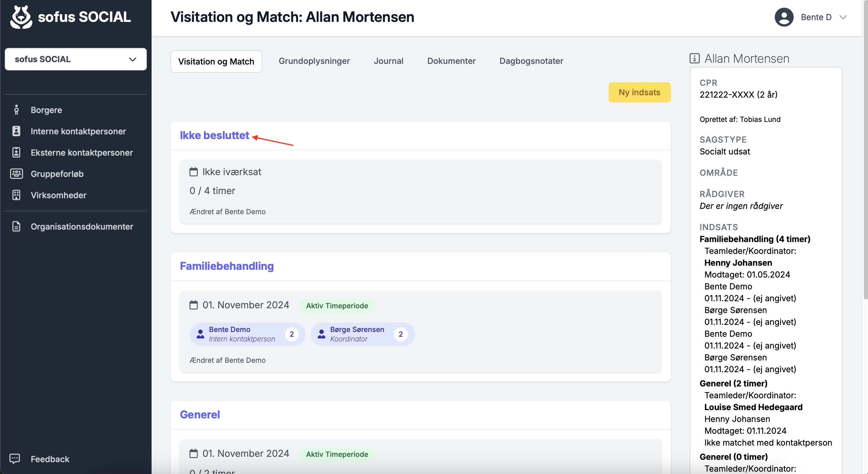Switch to the Grundoplysninger tab
This screenshot has height=474, width=868.
tap(314, 61)
